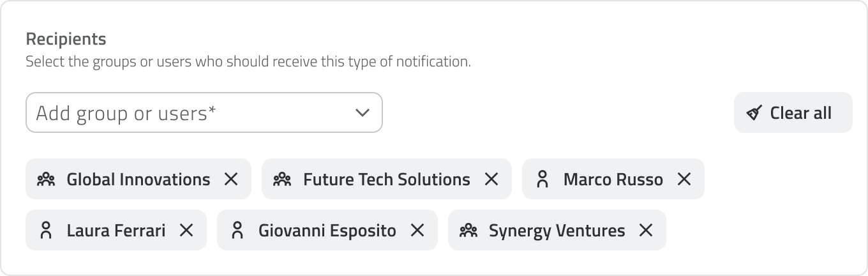The height and width of the screenshot is (276, 868).
Task: Remove Laura Ferrari from recipients
Action: coord(186,231)
